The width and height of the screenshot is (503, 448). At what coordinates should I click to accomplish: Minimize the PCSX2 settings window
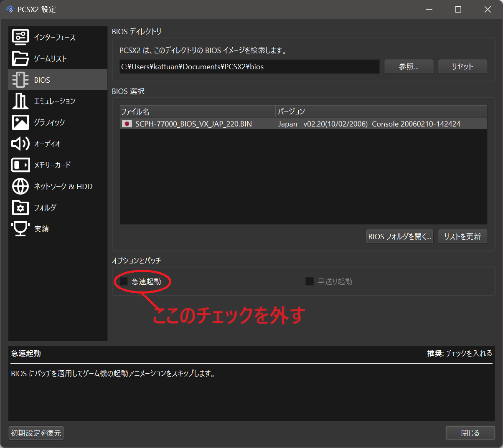tap(429, 9)
